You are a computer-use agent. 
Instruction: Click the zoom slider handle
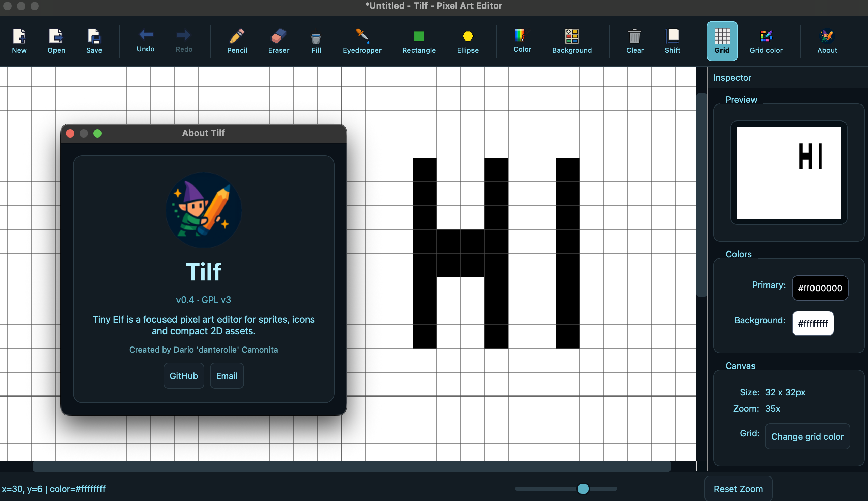[x=583, y=489]
